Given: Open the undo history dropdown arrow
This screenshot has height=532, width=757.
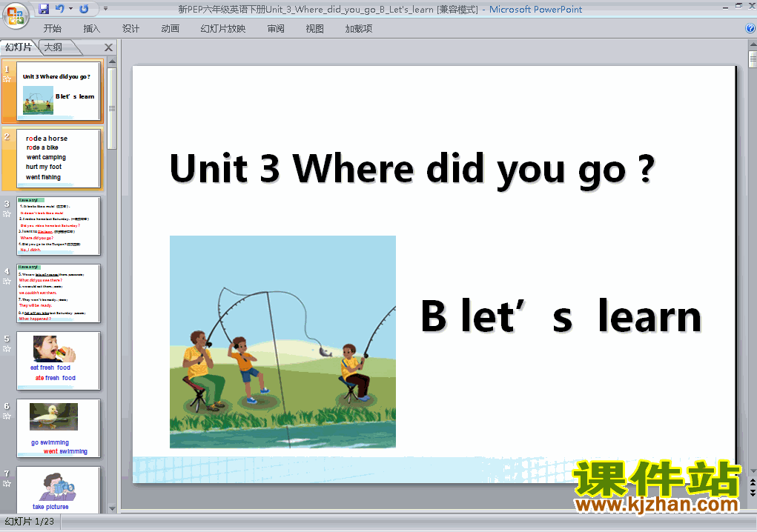Looking at the screenshot, I should (70, 9).
